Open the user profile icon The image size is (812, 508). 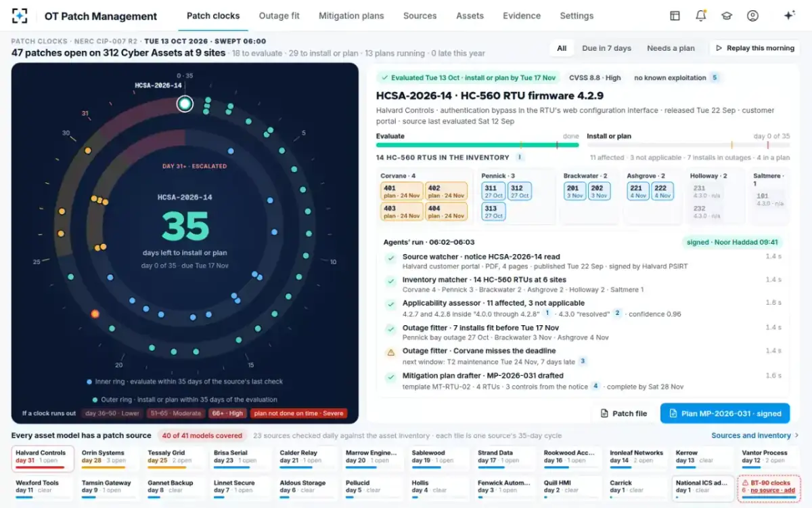pos(752,16)
